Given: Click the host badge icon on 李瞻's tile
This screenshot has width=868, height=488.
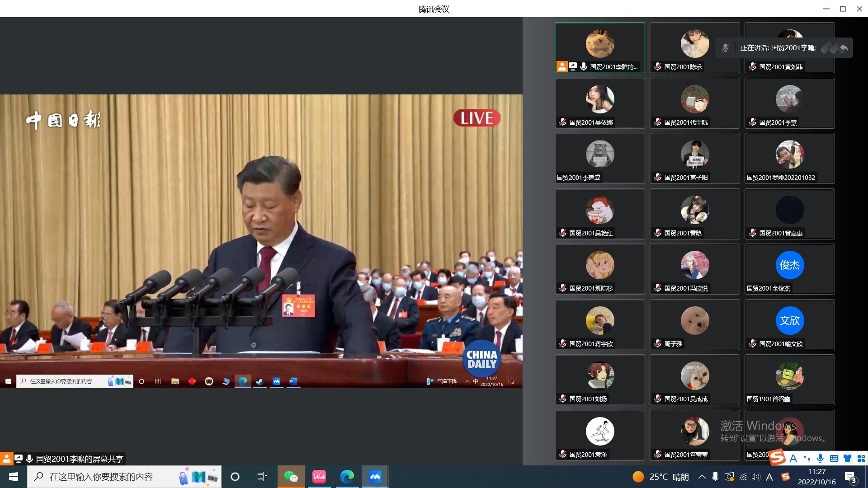Looking at the screenshot, I should (561, 67).
